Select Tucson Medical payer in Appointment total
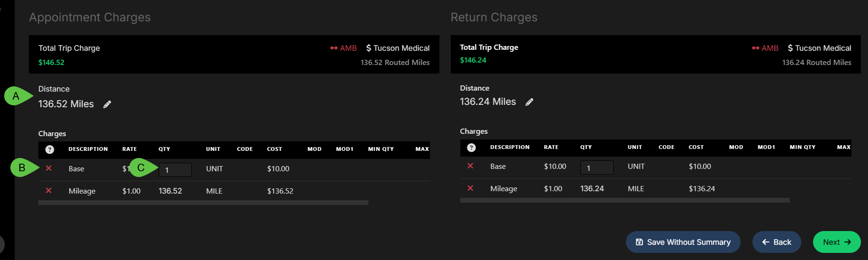This screenshot has width=868, height=260. pyautogui.click(x=398, y=48)
